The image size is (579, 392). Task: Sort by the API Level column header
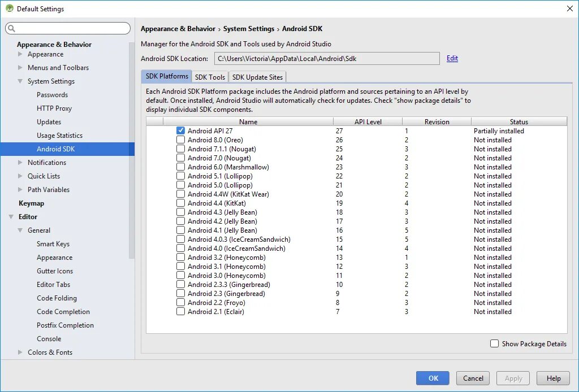[368, 121]
